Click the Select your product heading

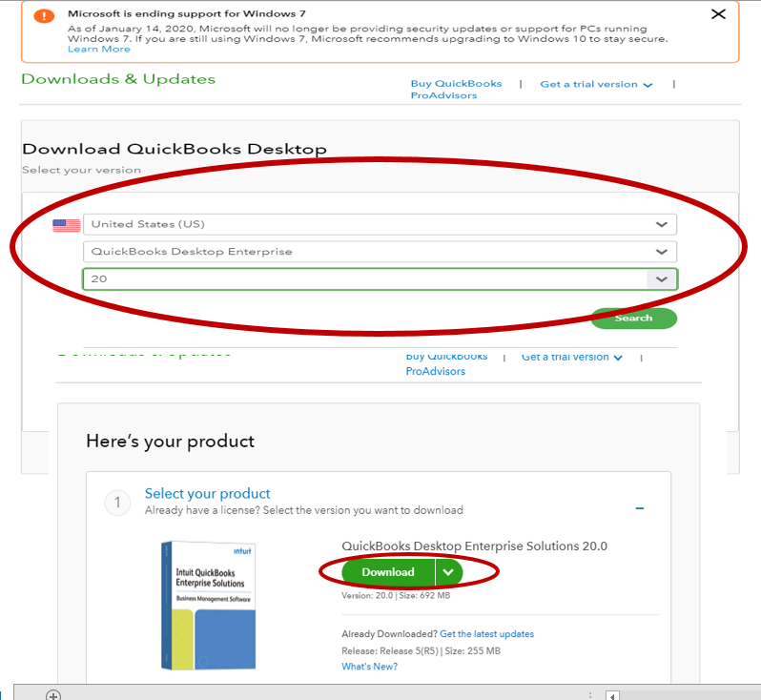click(x=207, y=494)
